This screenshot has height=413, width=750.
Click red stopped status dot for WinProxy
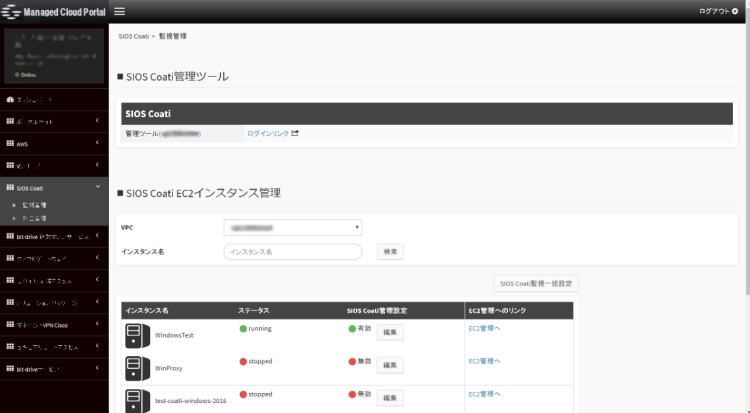[243, 361]
